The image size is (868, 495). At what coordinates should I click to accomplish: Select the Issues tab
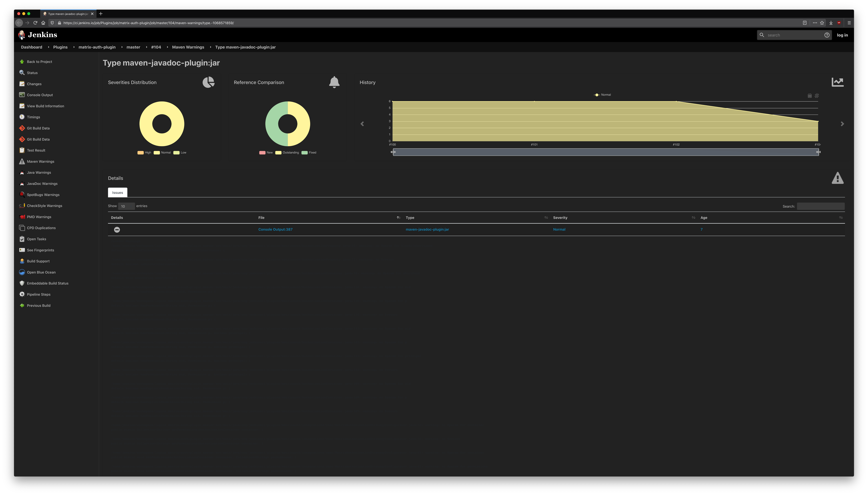[117, 192]
